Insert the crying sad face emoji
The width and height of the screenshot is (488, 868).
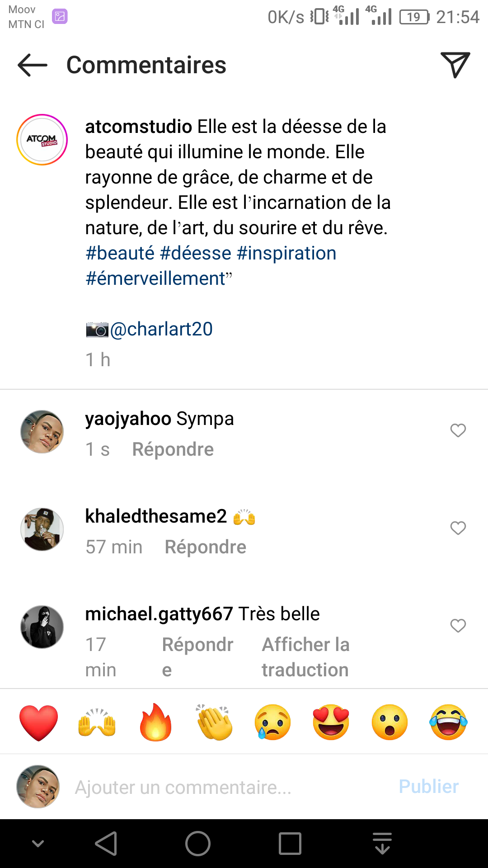pos(272,722)
